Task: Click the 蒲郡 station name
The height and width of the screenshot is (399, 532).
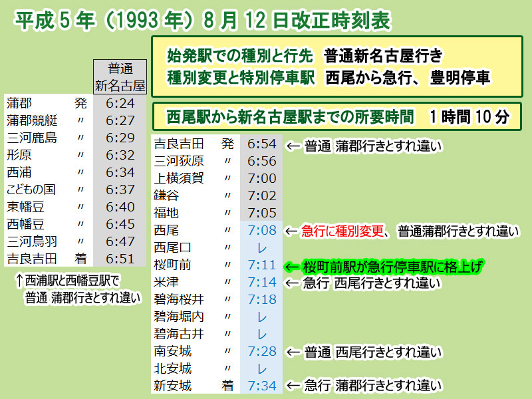Action: [x=19, y=103]
